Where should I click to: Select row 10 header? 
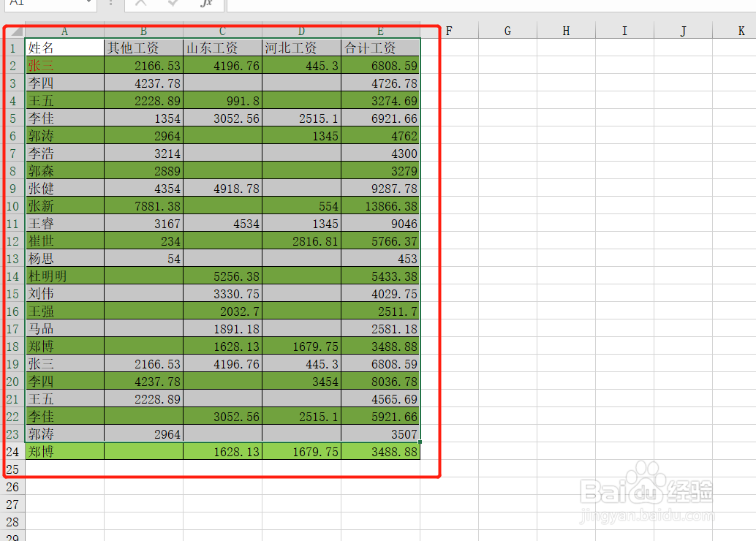(13, 206)
